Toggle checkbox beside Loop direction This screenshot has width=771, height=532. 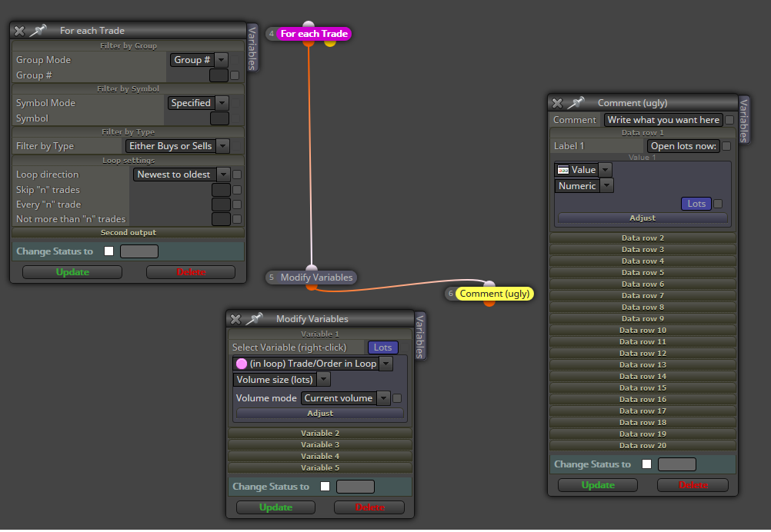tap(237, 175)
